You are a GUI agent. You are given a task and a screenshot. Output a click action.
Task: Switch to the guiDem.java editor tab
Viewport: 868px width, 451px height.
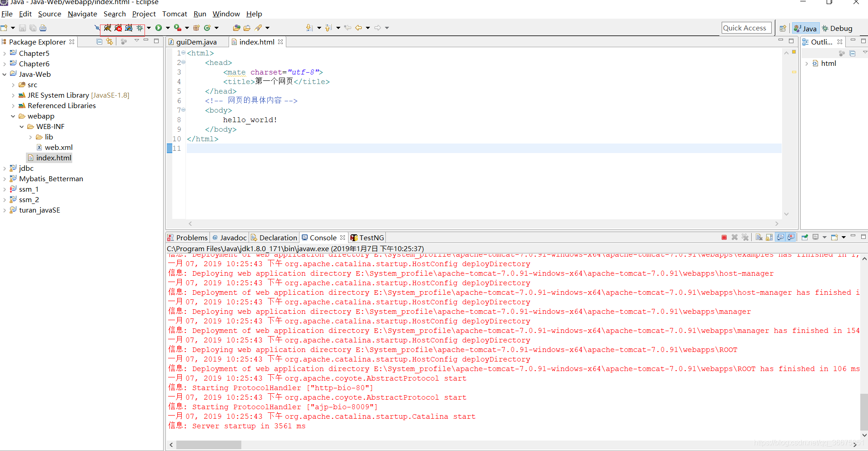pyautogui.click(x=196, y=42)
